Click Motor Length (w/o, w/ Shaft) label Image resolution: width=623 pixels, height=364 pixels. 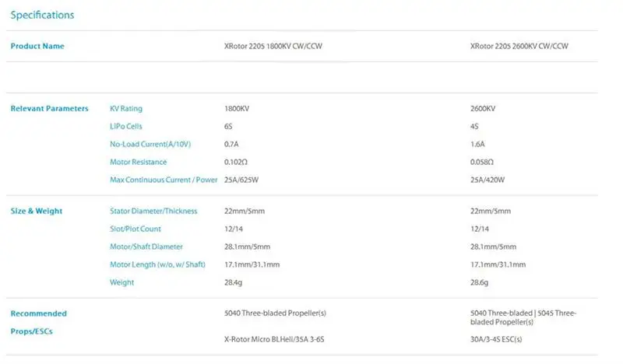pos(158,264)
